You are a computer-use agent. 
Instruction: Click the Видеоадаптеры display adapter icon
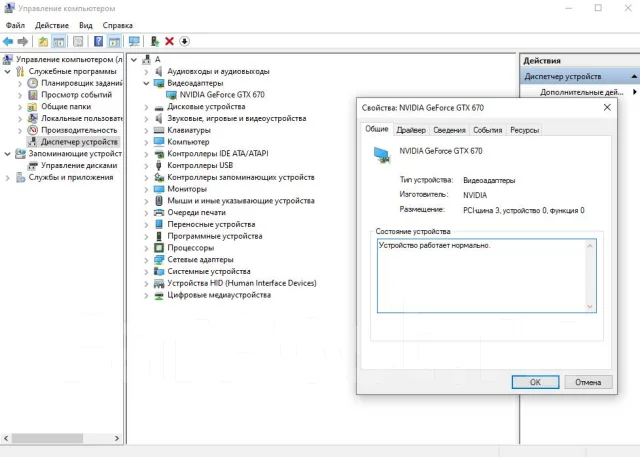pos(159,83)
